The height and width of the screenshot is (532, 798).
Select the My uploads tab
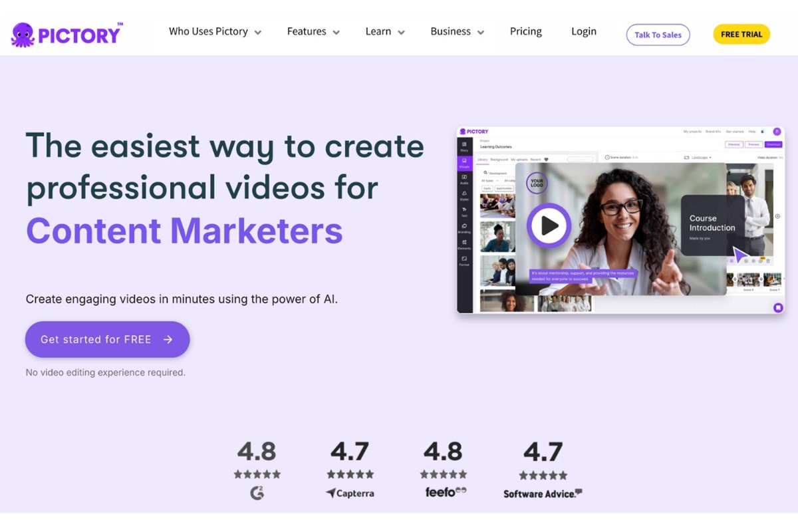519,160
